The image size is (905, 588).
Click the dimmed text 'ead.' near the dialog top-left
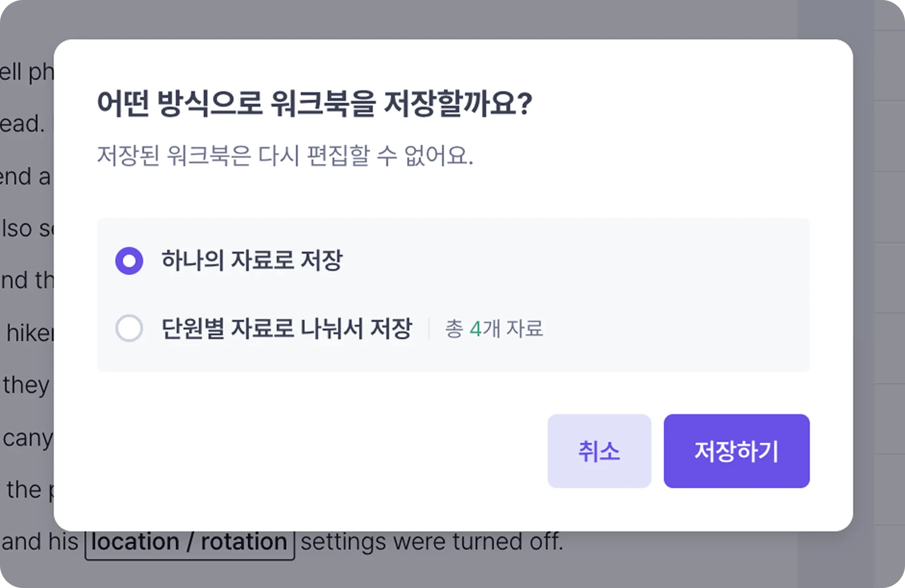pyautogui.click(x=22, y=124)
